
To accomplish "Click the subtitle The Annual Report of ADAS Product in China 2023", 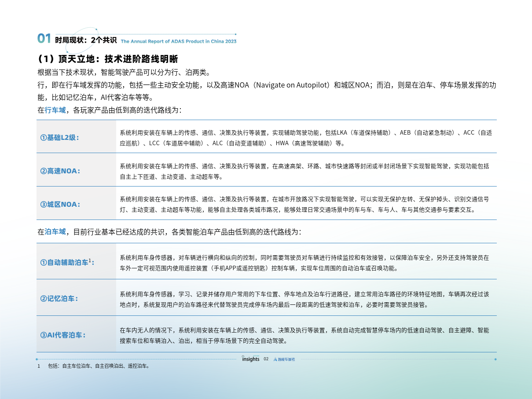I will [x=179, y=41].
